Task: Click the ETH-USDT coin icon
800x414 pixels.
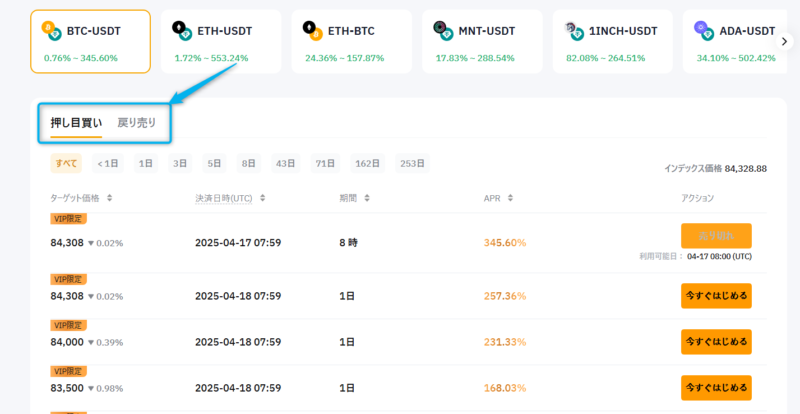Action: (182, 31)
